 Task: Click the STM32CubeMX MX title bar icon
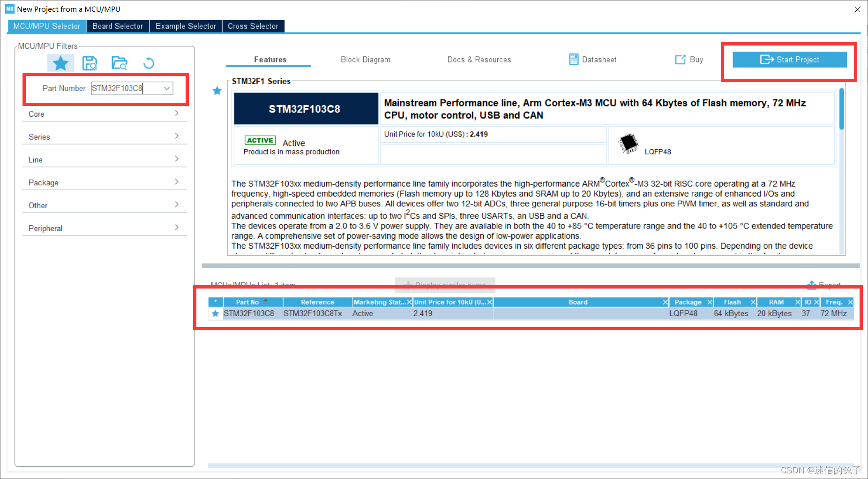coord(10,9)
